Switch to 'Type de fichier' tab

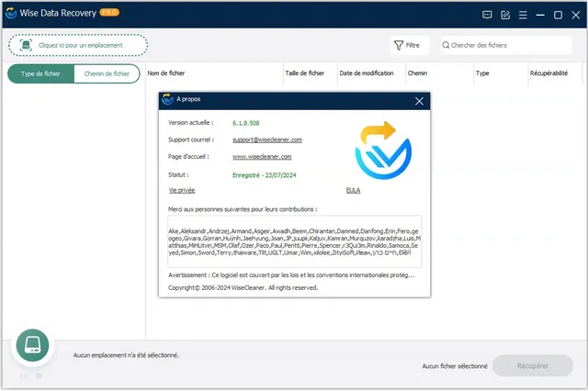(x=40, y=73)
